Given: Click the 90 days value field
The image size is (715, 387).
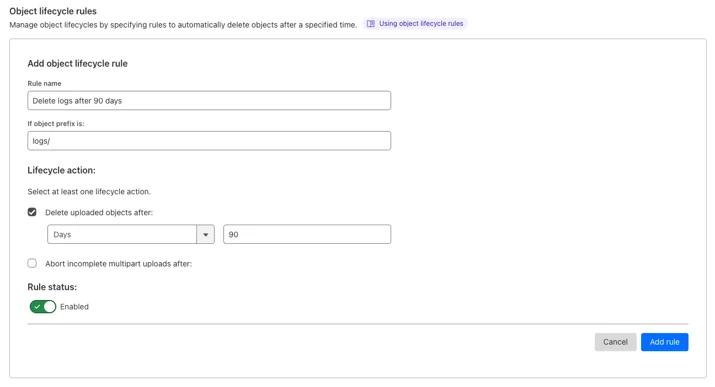Looking at the screenshot, I should [307, 234].
